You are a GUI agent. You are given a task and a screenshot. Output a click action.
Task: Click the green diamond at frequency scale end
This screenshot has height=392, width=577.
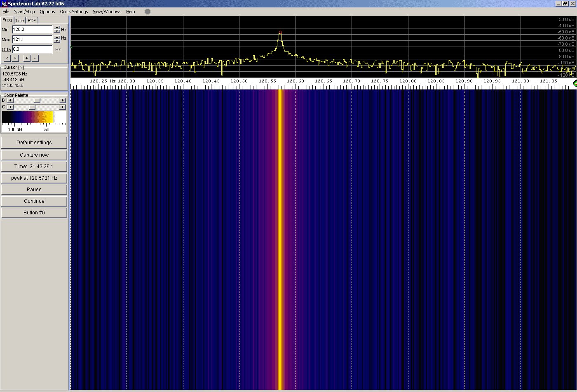pyautogui.click(x=575, y=84)
